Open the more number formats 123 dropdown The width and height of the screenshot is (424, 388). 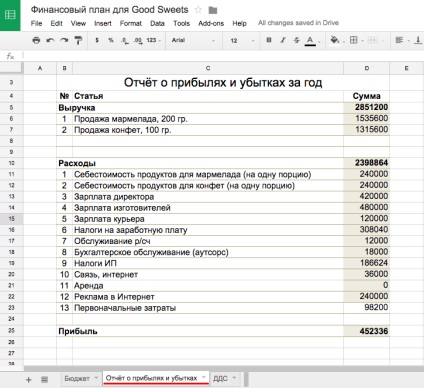[x=153, y=40]
